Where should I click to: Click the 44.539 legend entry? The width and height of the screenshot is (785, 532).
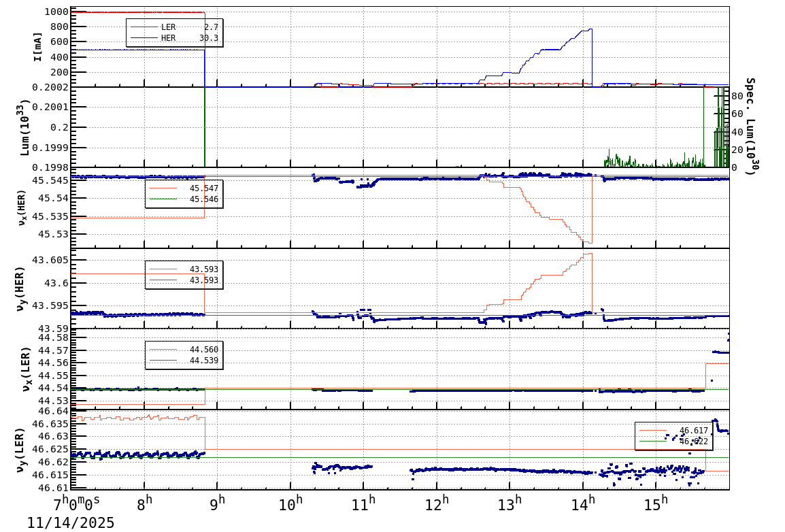click(x=184, y=361)
